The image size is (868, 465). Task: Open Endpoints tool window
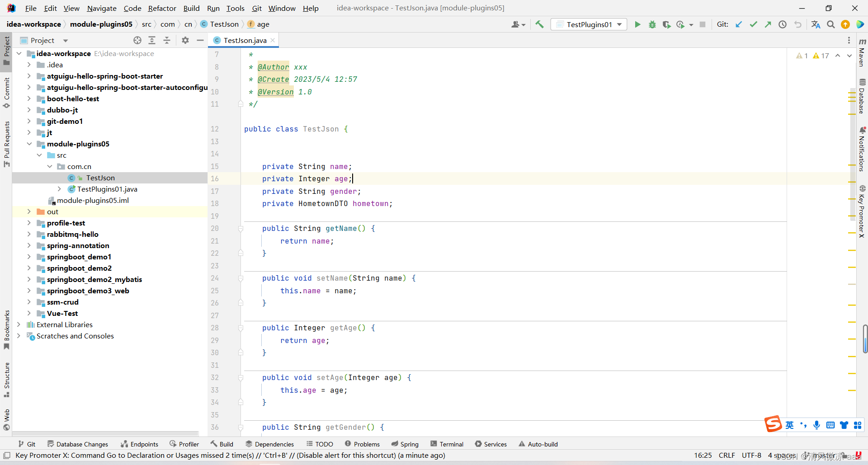click(139, 444)
